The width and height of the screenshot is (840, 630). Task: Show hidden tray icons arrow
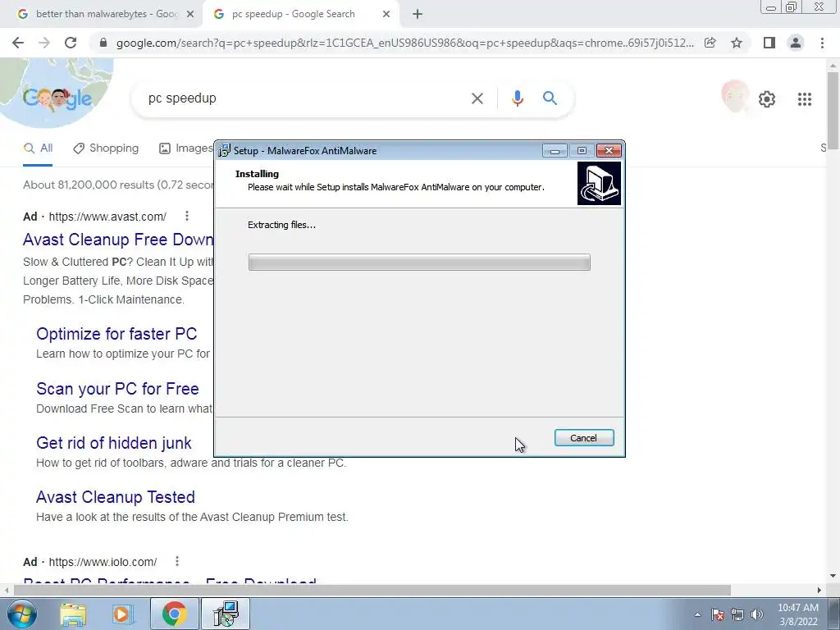pos(697,614)
